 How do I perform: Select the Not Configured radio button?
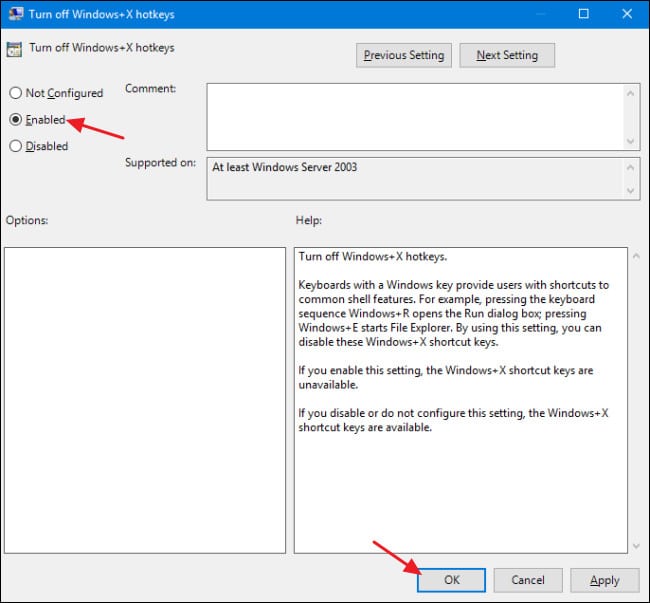15,93
